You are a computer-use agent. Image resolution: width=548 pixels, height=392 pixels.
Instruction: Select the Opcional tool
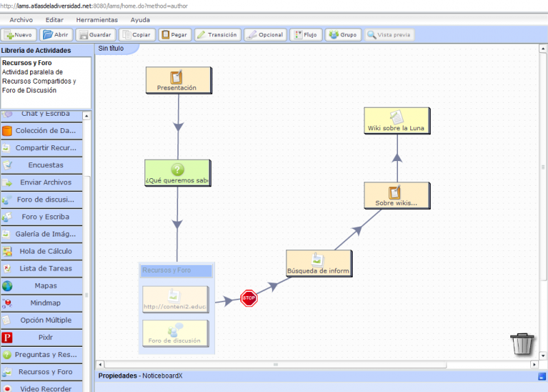pos(265,35)
